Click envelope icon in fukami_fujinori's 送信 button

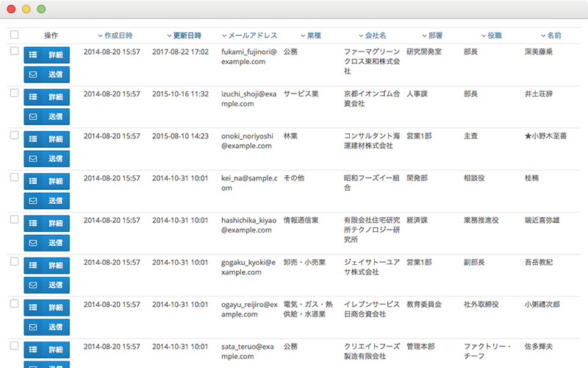point(33,74)
